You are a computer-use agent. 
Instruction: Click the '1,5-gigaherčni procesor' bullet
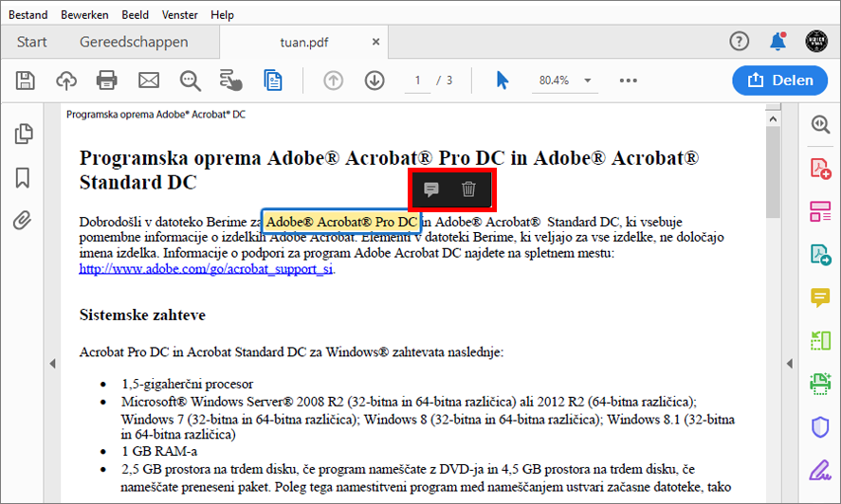point(187,384)
